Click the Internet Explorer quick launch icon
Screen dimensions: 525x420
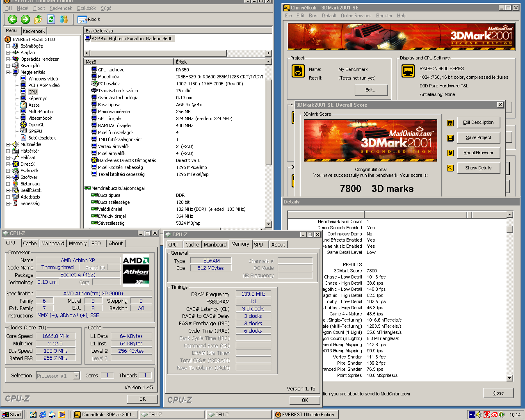[x=43, y=415]
